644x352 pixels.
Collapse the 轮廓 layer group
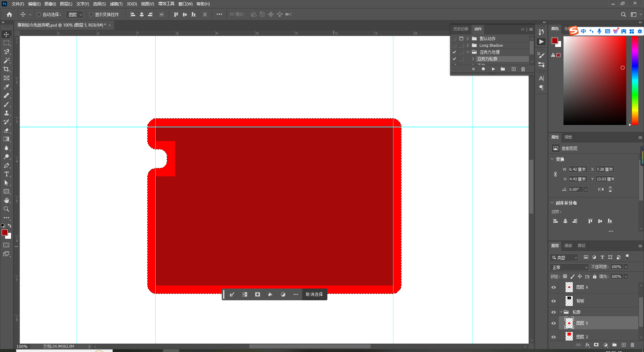click(561, 312)
